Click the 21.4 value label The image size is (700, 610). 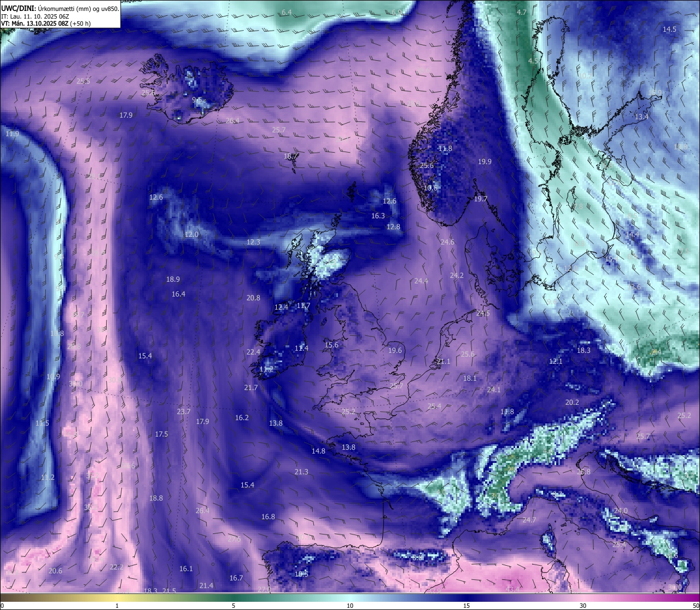coord(206,585)
